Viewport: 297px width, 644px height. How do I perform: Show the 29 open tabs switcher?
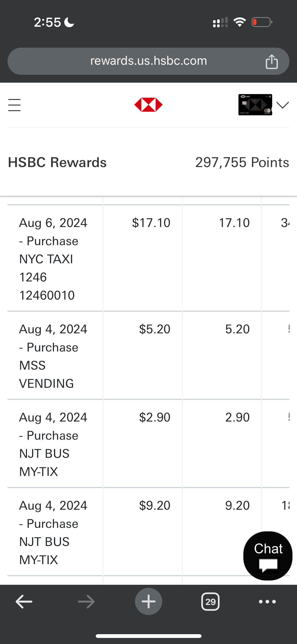(x=210, y=602)
